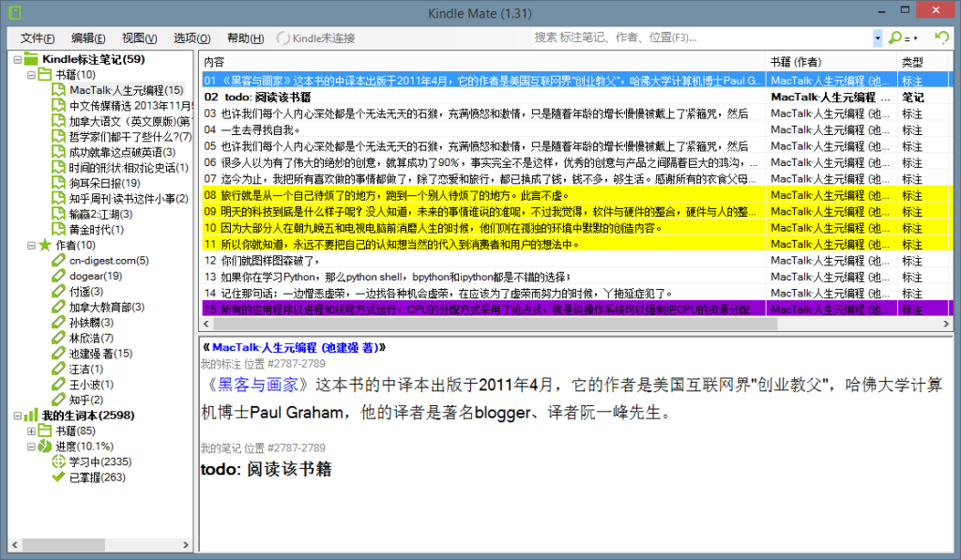Viewport: 961px width, 560px height.
Task: Select author 付遥(3) in the tree
Action: coord(86,292)
